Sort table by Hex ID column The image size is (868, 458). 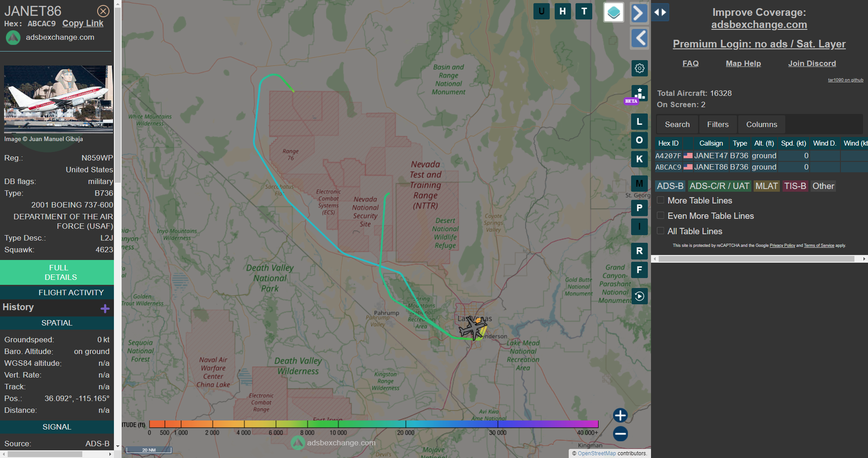point(668,143)
